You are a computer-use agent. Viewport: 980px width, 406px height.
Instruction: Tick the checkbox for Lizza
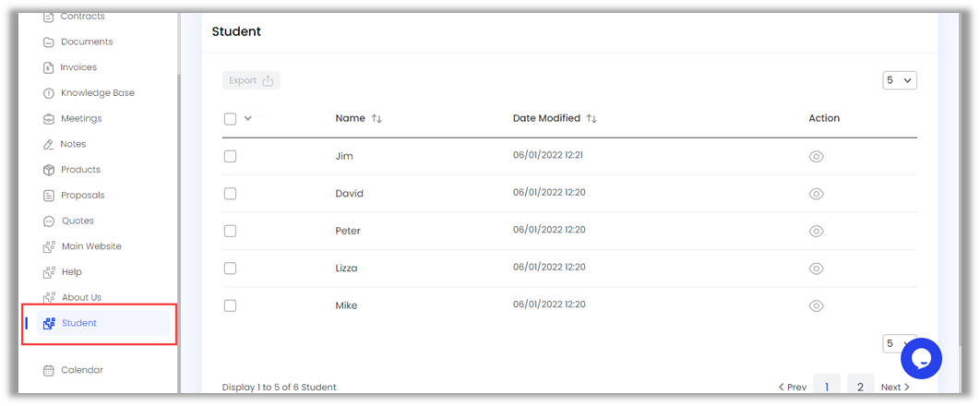pos(230,269)
